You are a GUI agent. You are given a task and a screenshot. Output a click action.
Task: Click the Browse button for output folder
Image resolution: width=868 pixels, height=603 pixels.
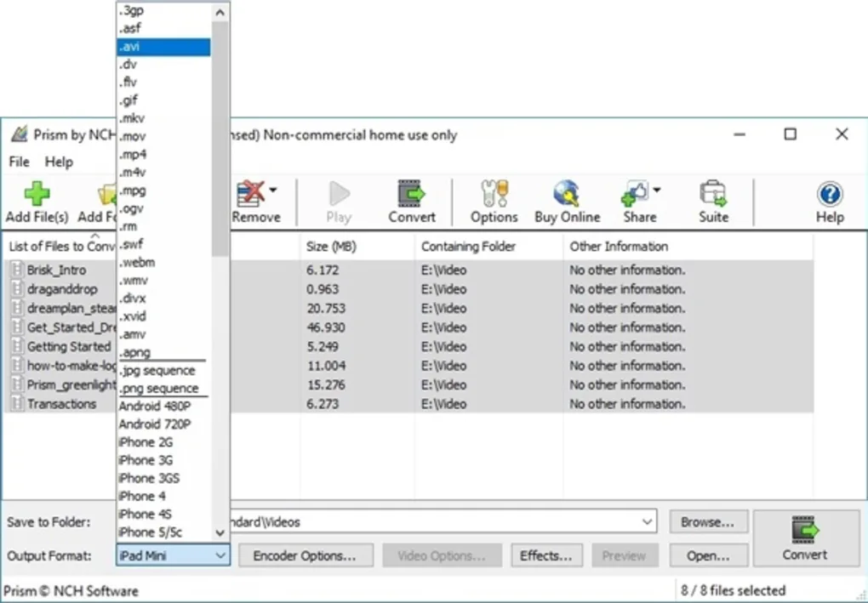pos(709,521)
